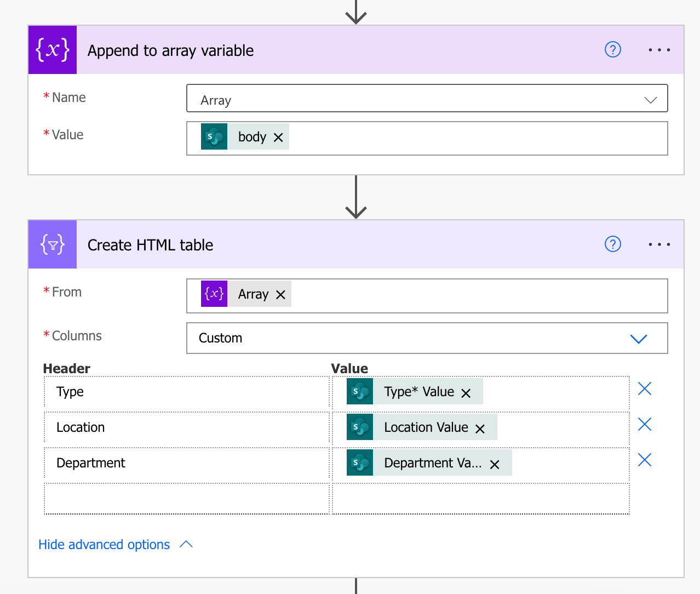Image resolution: width=700 pixels, height=594 pixels.
Task: Remove the Location Value token
Action: pos(480,429)
